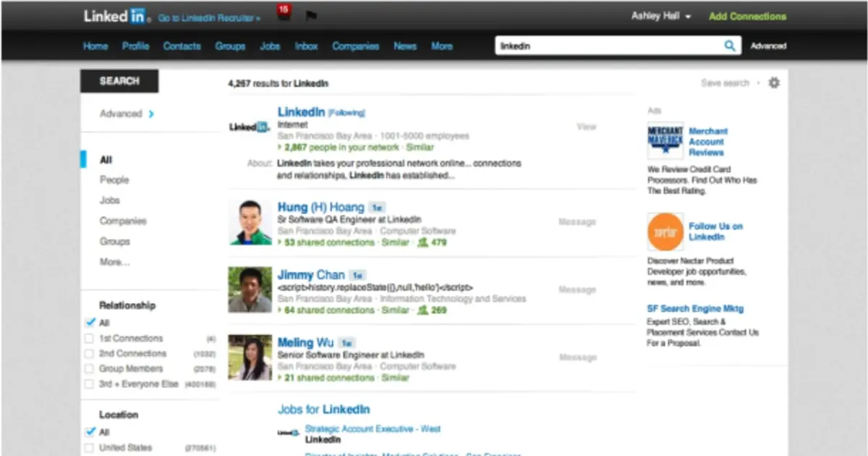Expand the Advanced search chevron in sidebar
The width and height of the screenshot is (868, 456).
[x=151, y=114]
